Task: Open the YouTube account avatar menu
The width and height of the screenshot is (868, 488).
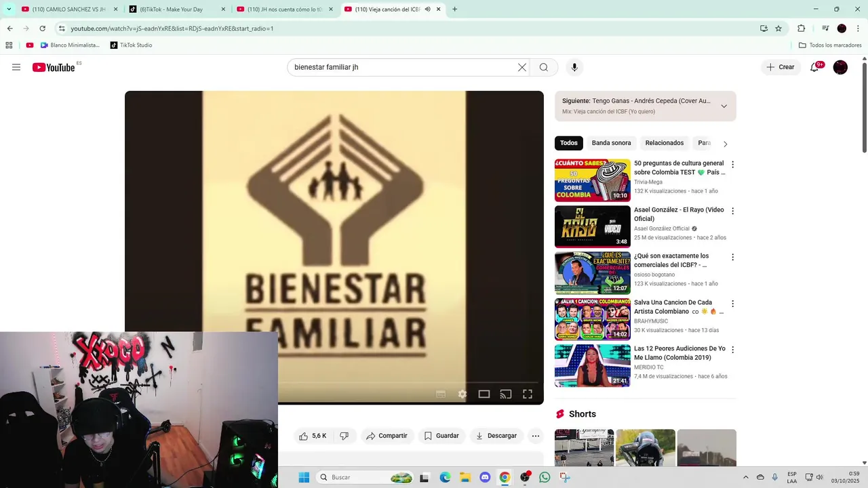Action: point(840,67)
